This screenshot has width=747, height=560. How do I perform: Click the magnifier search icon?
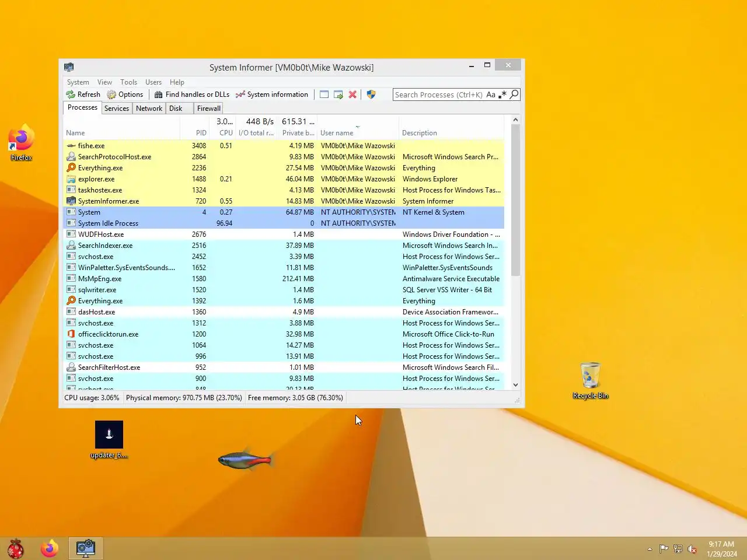point(514,94)
